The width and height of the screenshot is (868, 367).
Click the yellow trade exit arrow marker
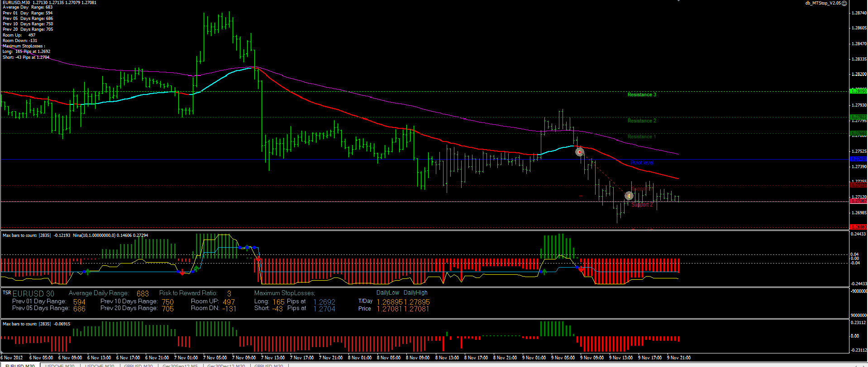629,196
